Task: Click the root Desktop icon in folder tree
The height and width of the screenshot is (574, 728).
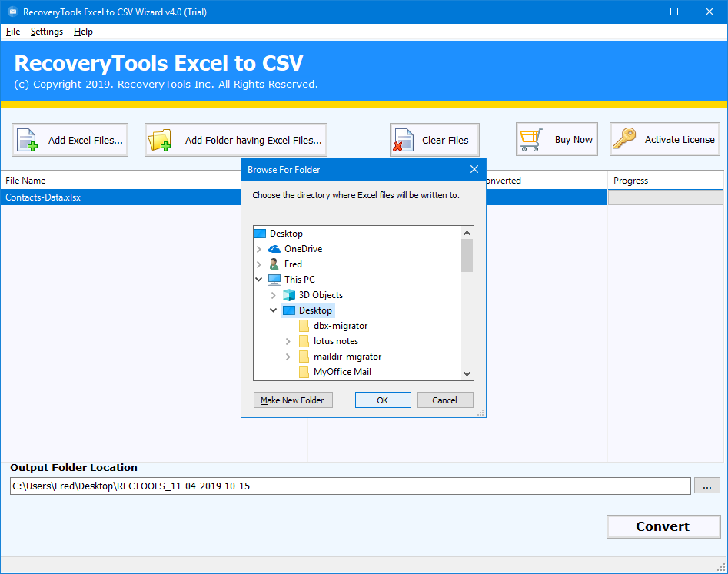Action: click(260, 234)
